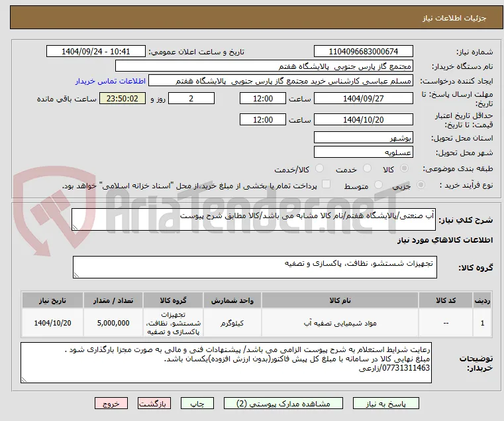The image size is (504, 421).
Task: Click the price validity date 1404/10/20 field
Action: (x=363, y=119)
